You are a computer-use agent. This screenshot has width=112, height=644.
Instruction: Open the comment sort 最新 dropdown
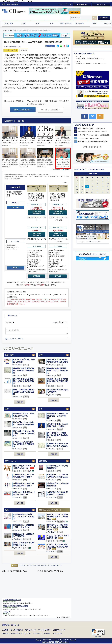(x=64, y=322)
